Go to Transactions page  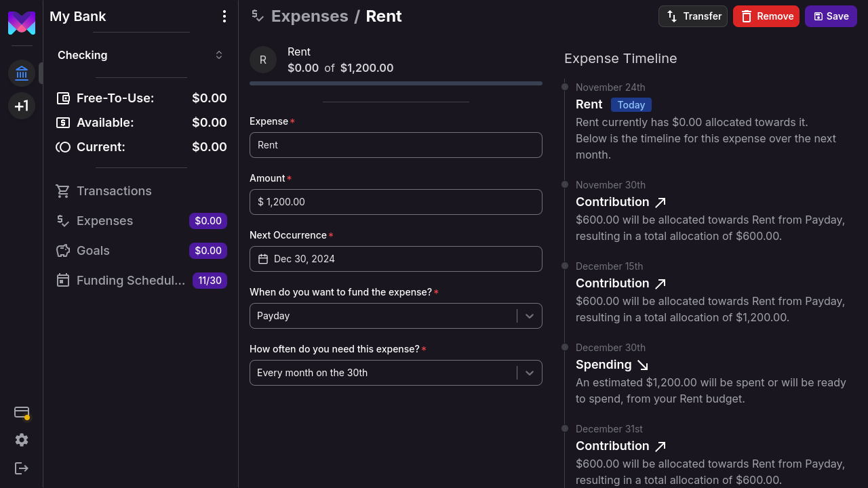click(x=114, y=191)
